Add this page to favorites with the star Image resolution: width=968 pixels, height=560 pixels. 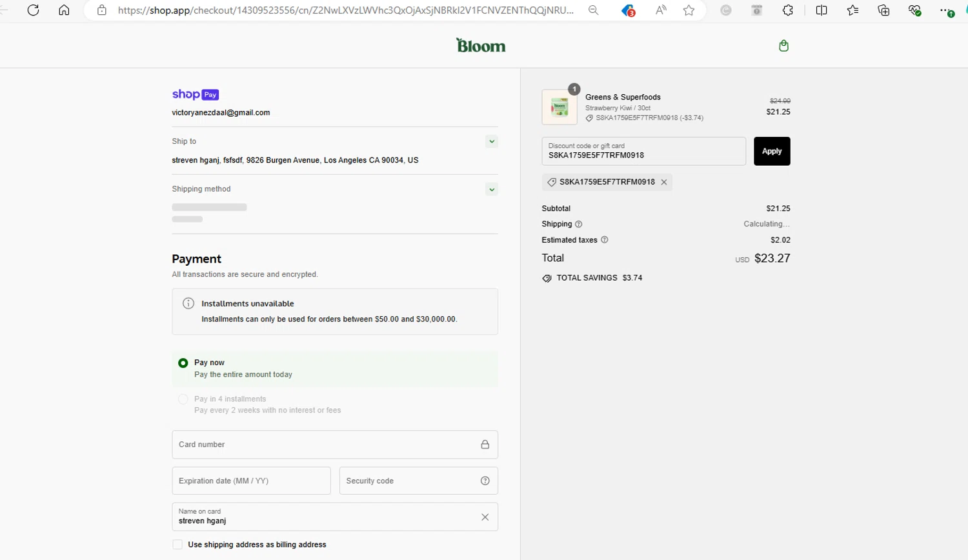click(x=689, y=10)
